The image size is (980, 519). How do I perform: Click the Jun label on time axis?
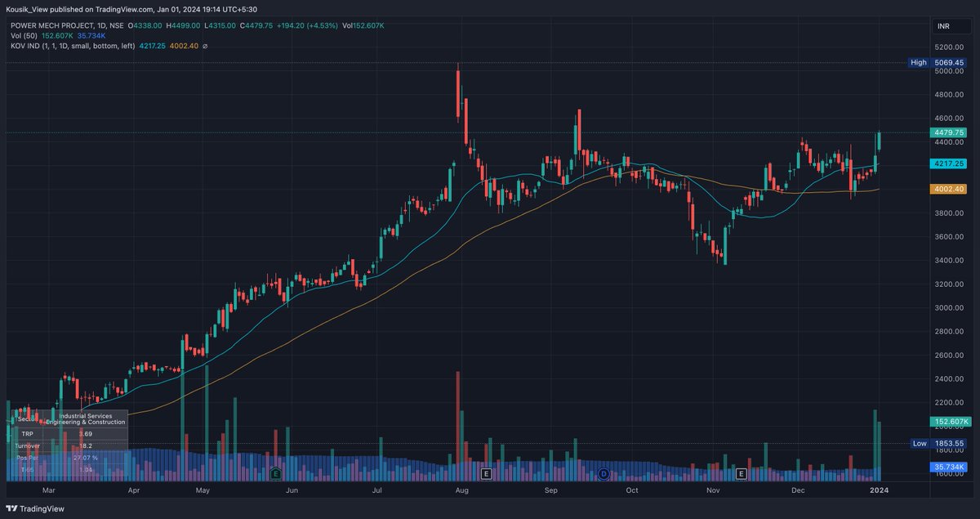coord(292,490)
